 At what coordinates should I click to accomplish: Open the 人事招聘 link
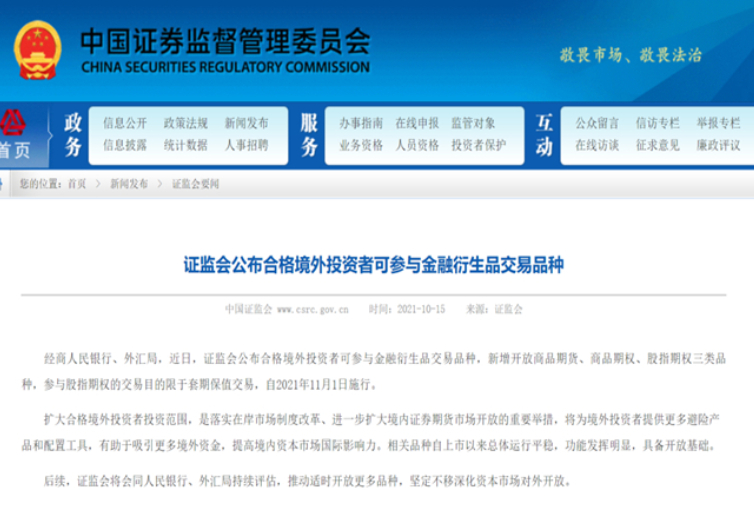246,145
